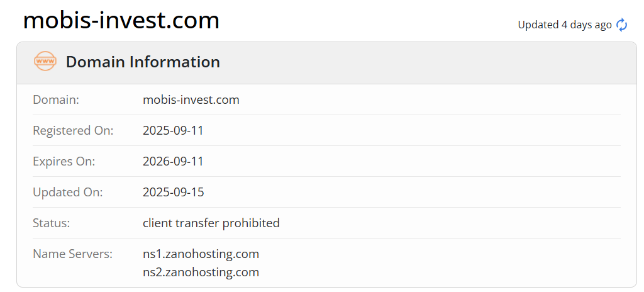
Task: Click the large mobis-invest.com page title
Action: [121, 21]
